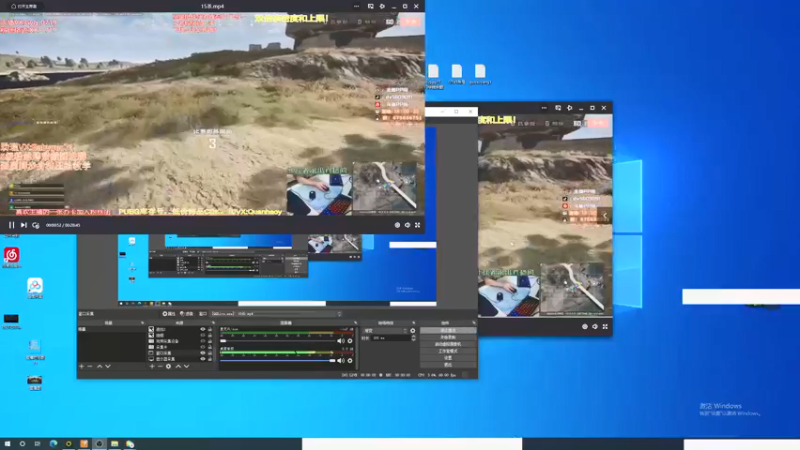The image size is (800, 450).
Task: Remove selected scene in OBS
Action: coord(90,366)
